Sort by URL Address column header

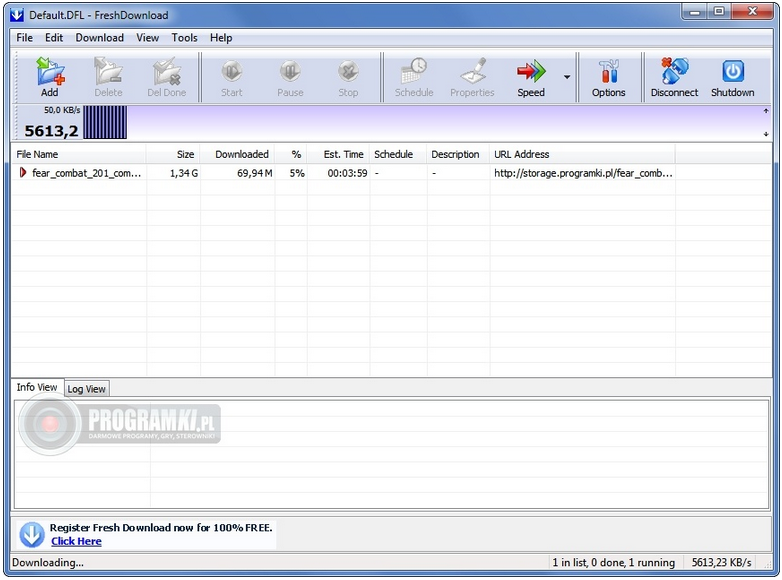tap(583, 155)
